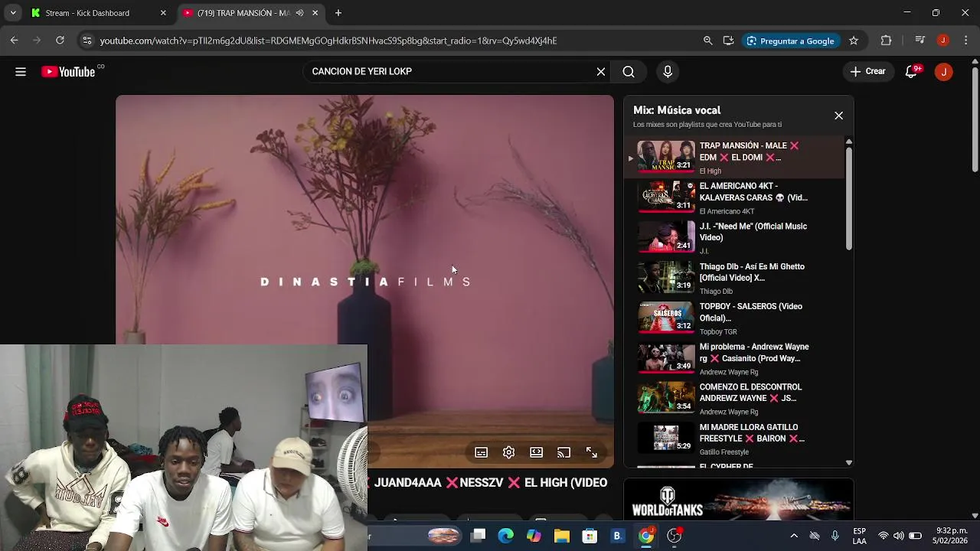The image size is (980, 551).
Task: Play TOPBOY - SALSEROS video
Action: [735, 318]
